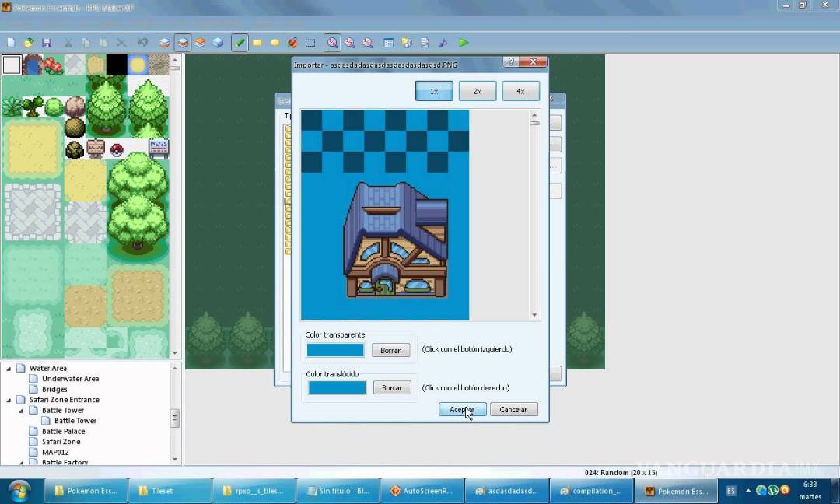Screen dimensions: 840x504
Task: Choose the Flood Fill tool
Action: (x=292, y=43)
